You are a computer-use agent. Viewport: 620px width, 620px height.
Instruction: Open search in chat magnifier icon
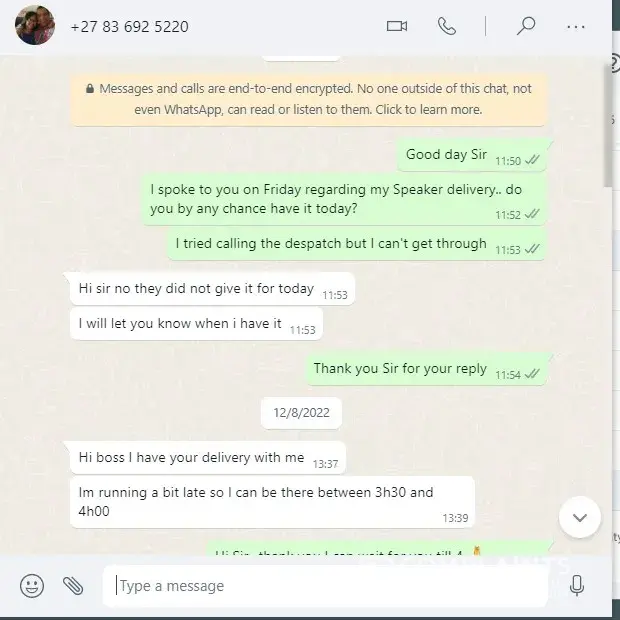tap(526, 26)
